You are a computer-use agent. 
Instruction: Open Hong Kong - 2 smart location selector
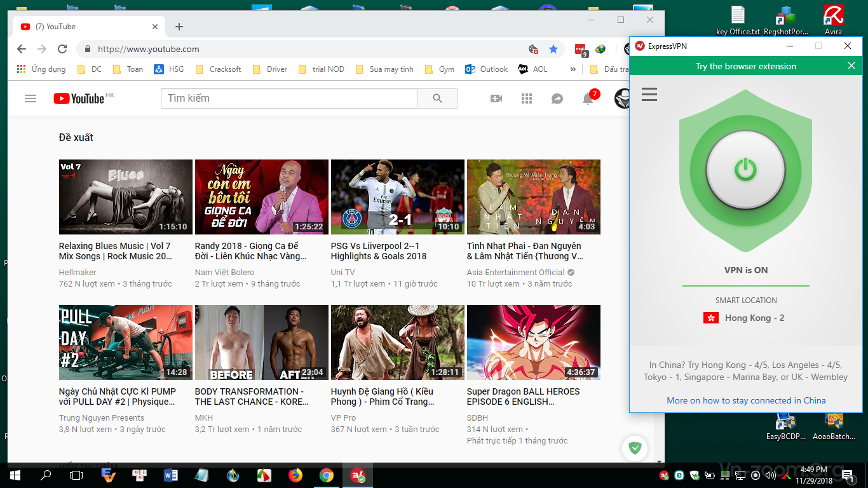coord(745,318)
